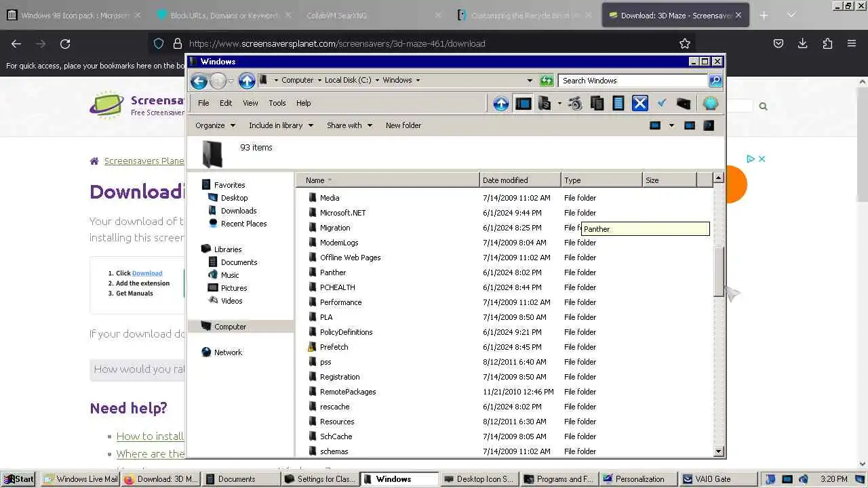Click the Search Windows magnifier button
Image resolution: width=868 pixels, height=488 pixels.
pos(715,81)
